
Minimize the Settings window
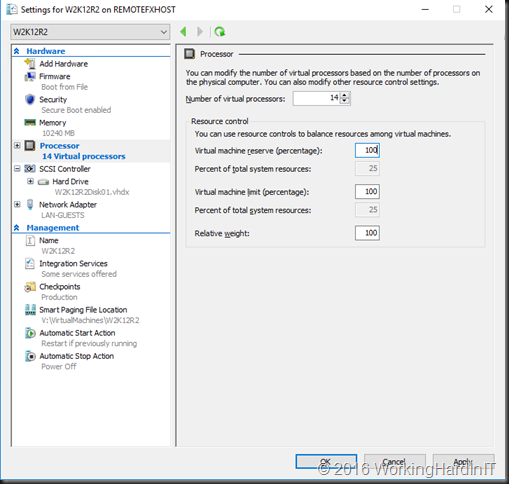coord(425,9)
